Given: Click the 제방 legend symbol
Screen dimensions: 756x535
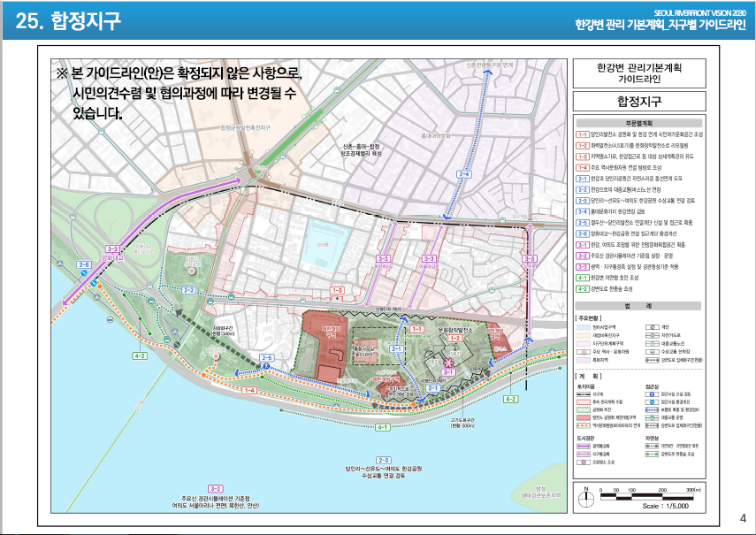Looking at the screenshot, I should [652, 327].
